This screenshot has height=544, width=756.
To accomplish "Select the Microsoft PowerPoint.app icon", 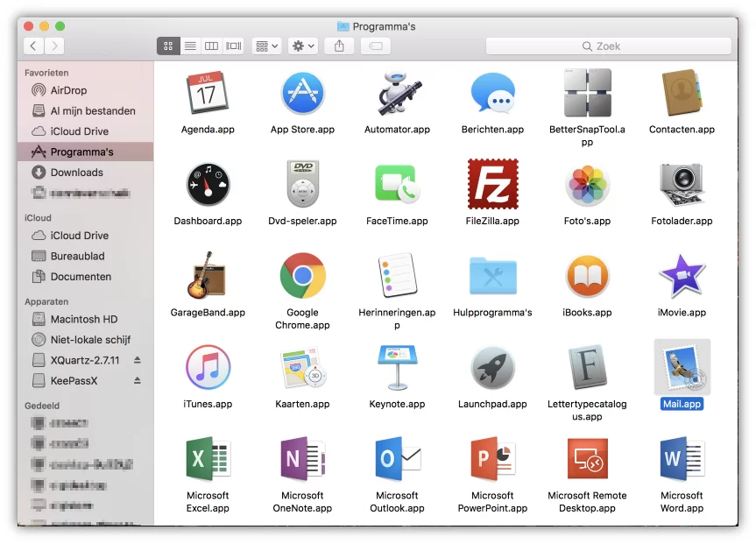I will 492,459.
